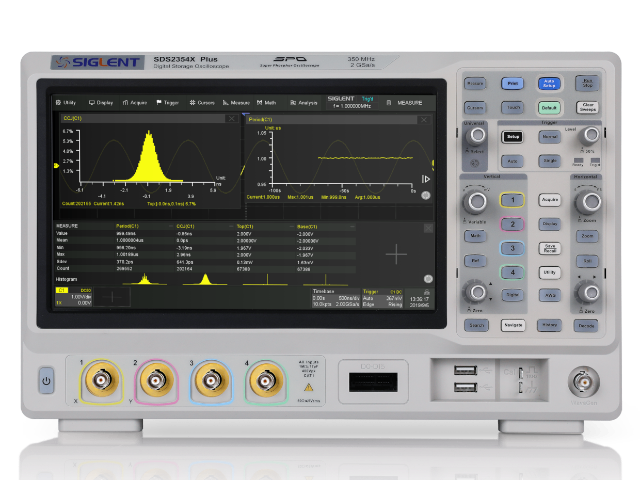Tap the WaveGen BNC output connector
640x480 pixels.
click(584, 382)
